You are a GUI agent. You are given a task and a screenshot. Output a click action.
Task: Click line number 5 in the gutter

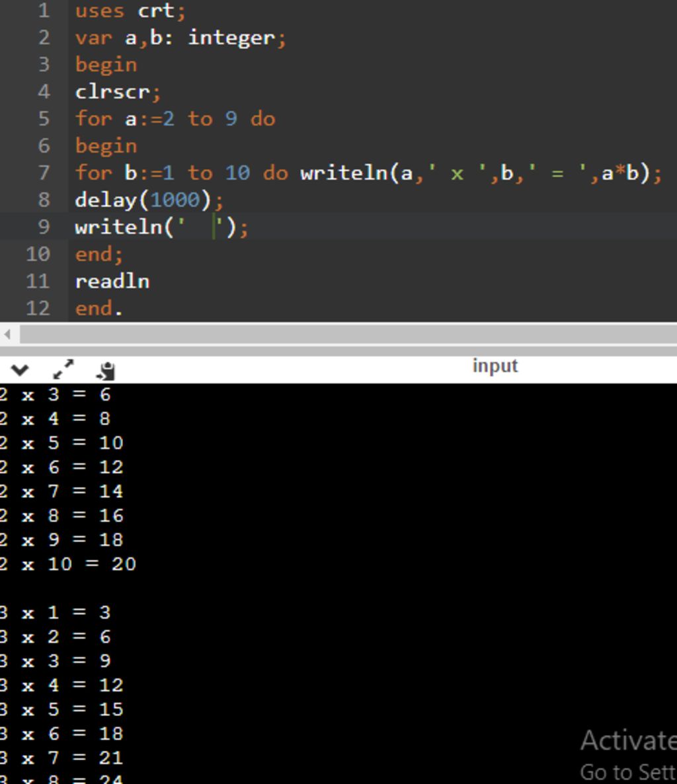click(x=44, y=118)
